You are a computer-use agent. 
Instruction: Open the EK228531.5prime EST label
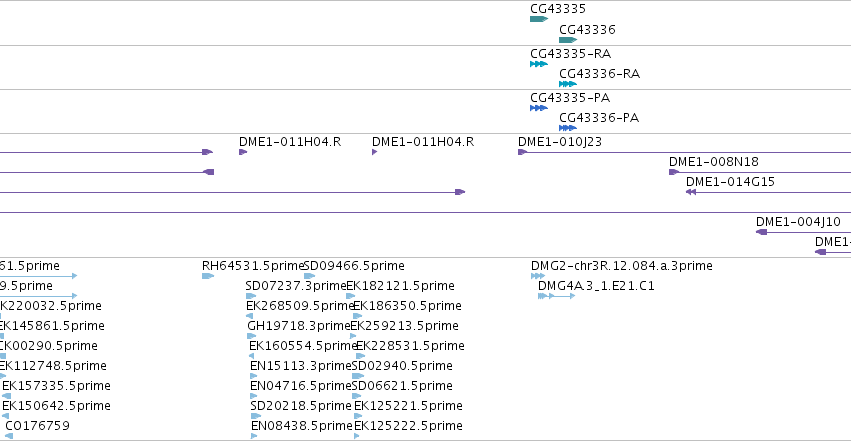410,346
